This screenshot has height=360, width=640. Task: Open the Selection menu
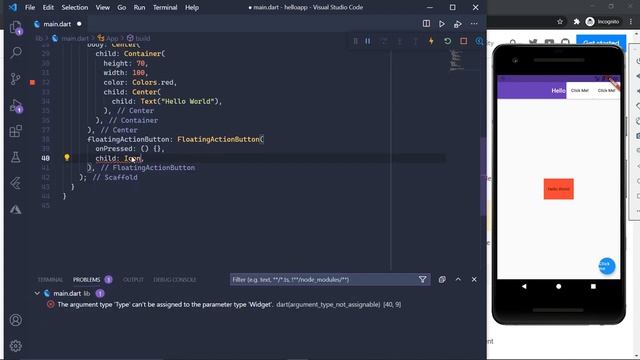[75, 7]
